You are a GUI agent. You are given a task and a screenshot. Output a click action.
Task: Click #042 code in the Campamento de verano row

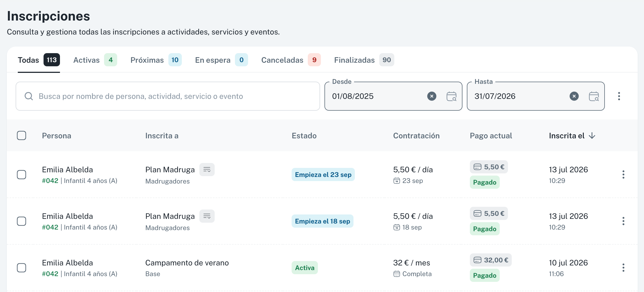click(50, 274)
